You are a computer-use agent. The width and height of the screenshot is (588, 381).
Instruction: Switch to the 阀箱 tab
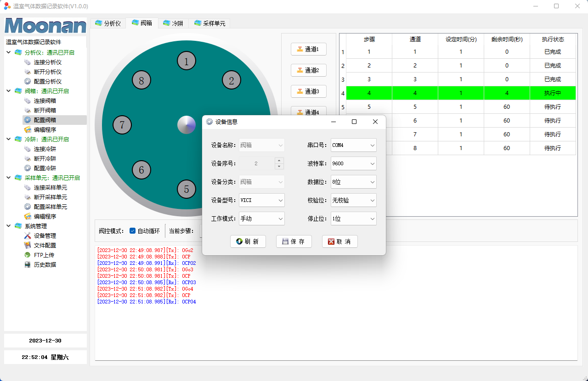tap(142, 23)
